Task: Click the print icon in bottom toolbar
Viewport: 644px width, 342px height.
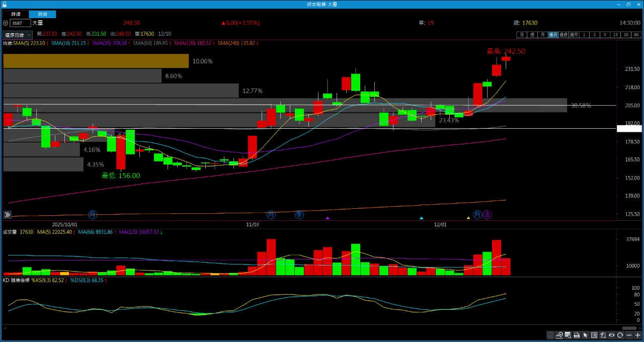Action: coord(577,335)
